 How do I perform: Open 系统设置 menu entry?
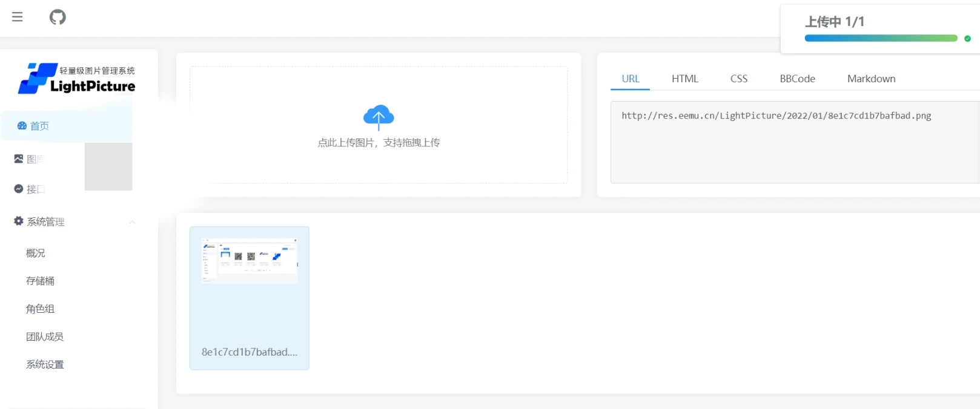tap(45, 364)
